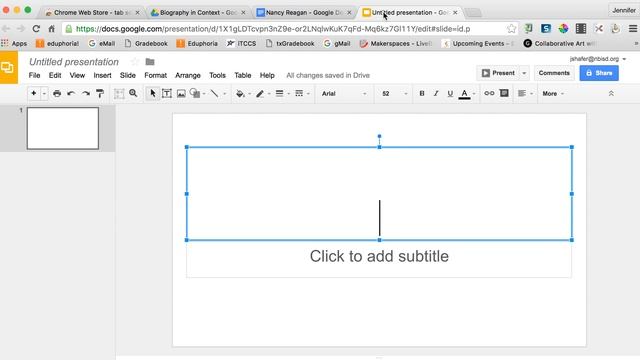
Task: Click the Untitled presentation title field
Action: pos(74,62)
